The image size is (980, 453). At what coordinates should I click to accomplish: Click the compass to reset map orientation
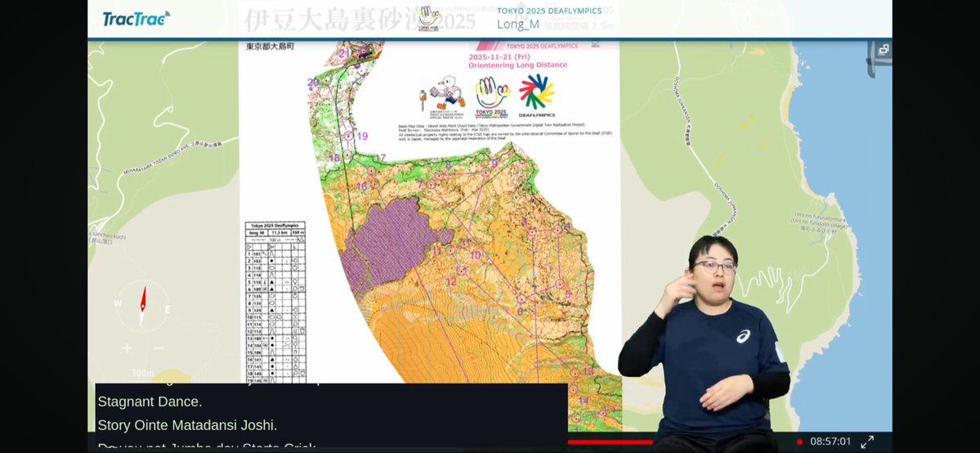pos(142,307)
